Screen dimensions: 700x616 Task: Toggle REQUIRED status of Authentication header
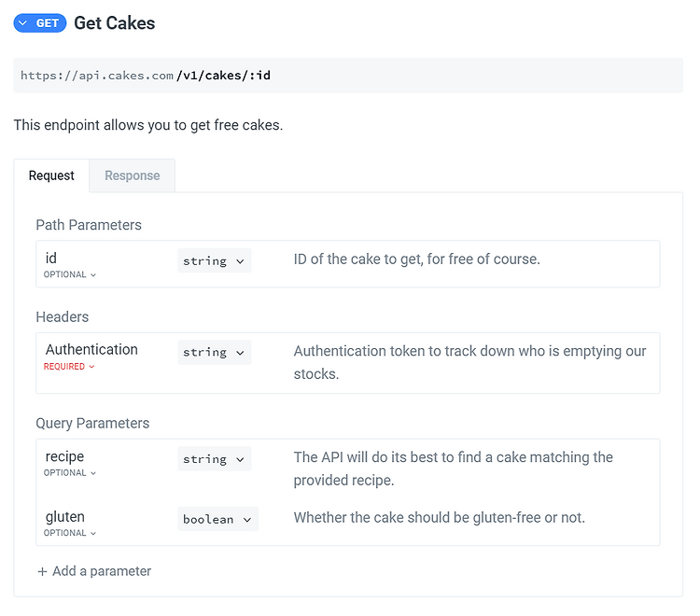[69, 367]
